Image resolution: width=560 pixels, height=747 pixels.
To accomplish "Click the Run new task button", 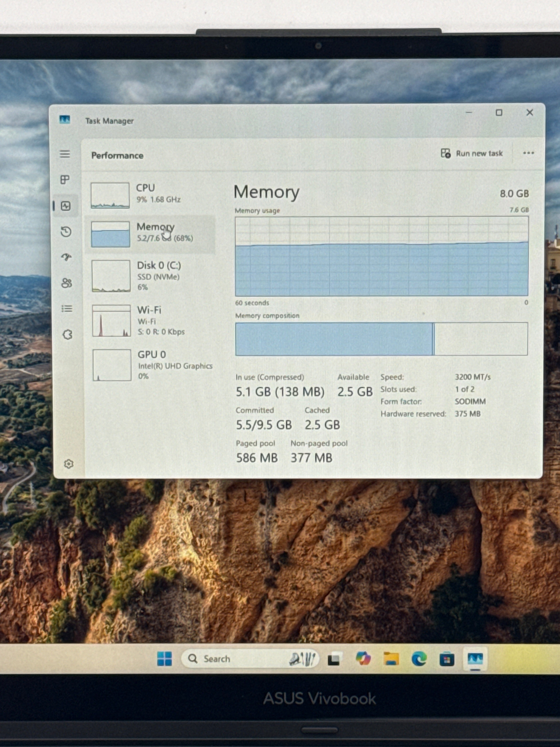I will click(471, 154).
